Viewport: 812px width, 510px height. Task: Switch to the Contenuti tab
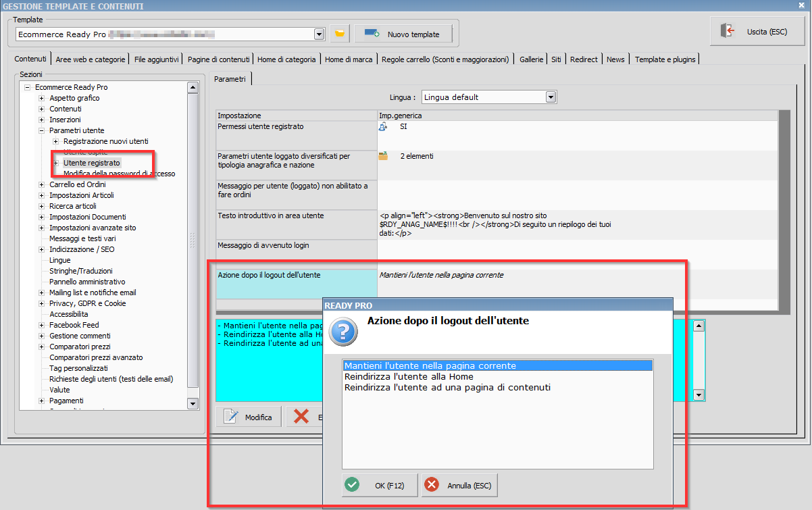30,59
